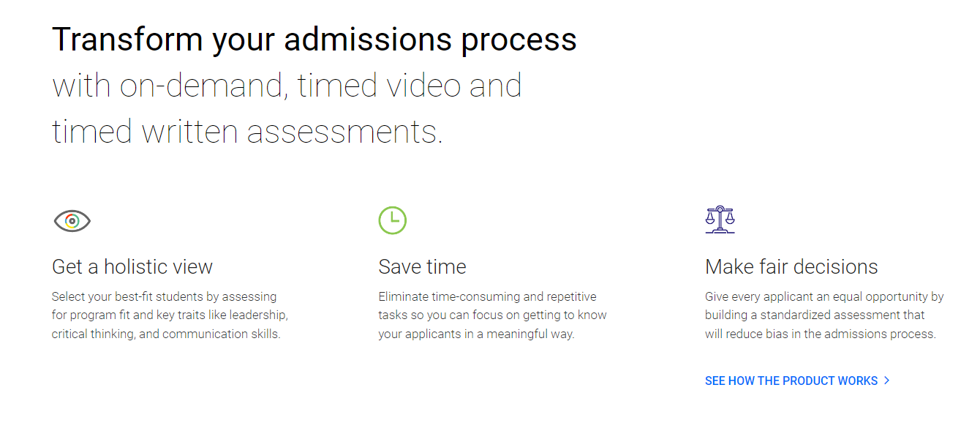Click 'tasks so you can focus' text line
The width and height of the screenshot is (980, 423).
(492, 315)
